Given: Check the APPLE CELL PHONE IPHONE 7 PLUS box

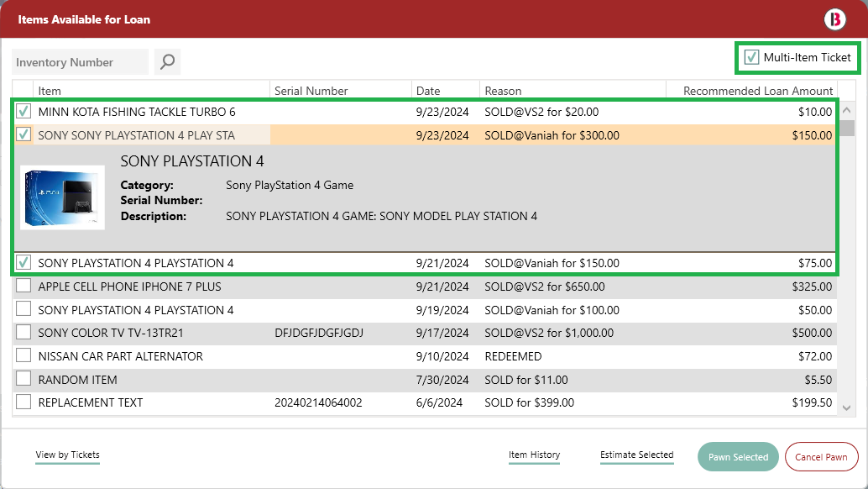Looking at the screenshot, I should click(x=24, y=286).
